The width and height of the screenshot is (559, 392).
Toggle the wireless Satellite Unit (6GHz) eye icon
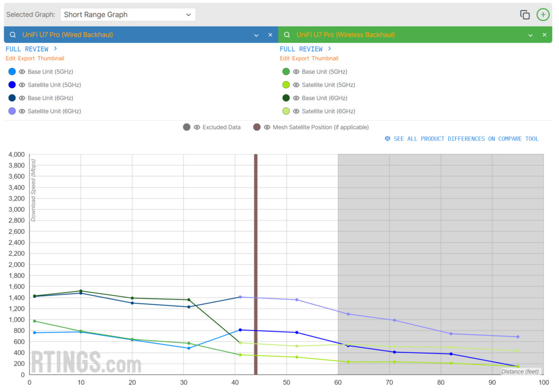[x=296, y=111]
